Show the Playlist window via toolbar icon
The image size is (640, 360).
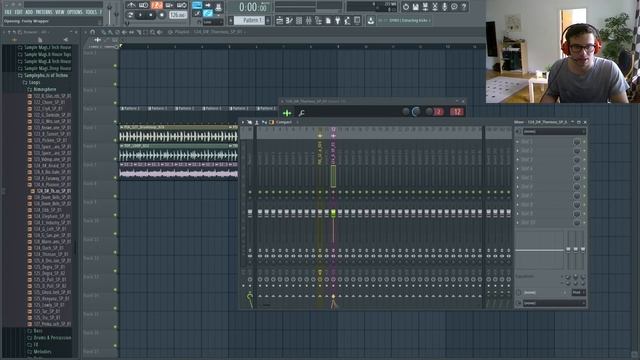(x=280, y=20)
